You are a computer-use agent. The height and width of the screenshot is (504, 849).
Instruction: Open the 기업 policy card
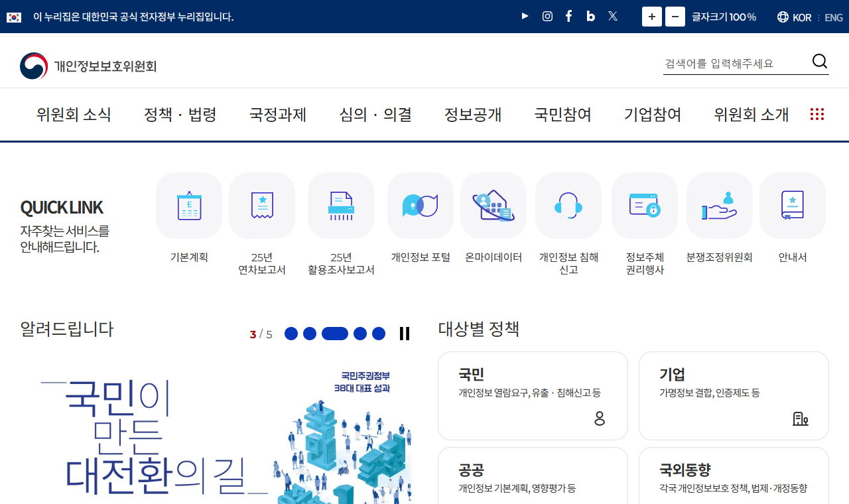click(x=734, y=396)
